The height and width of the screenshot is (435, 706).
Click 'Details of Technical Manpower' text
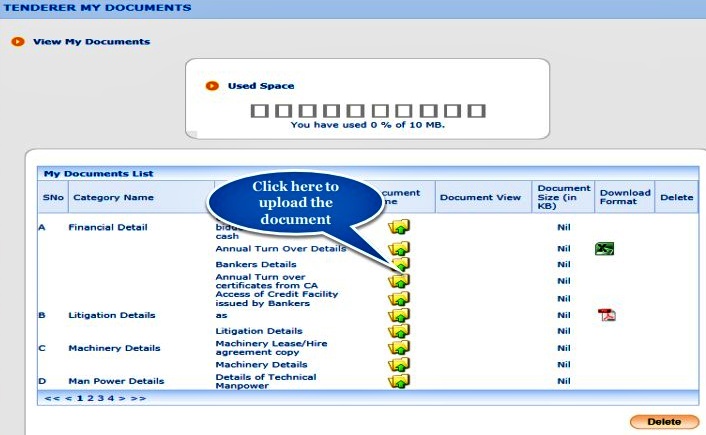point(266,381)
